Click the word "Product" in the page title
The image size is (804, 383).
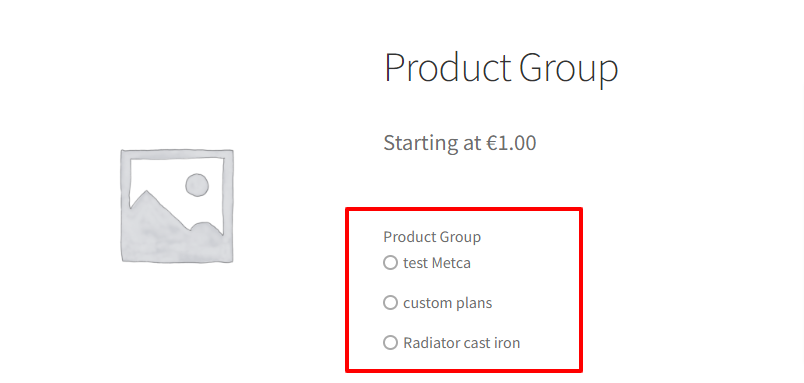click(448, 68)
